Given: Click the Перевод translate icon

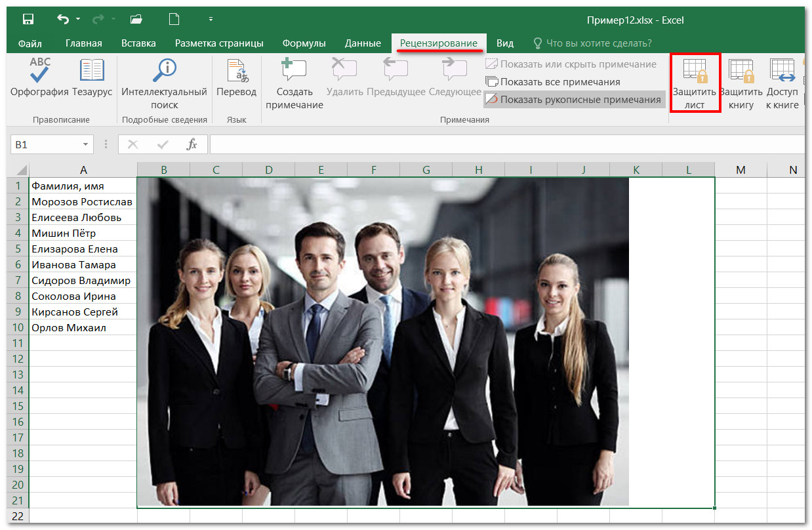Looking at the screenshot, I should coord(236,77).
